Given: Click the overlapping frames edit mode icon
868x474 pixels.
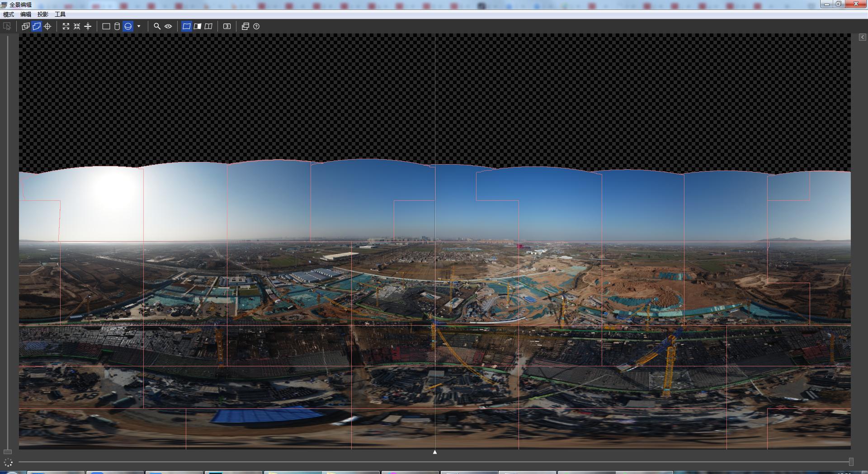Looking at the screenshot, I should (x=26, y=26).
